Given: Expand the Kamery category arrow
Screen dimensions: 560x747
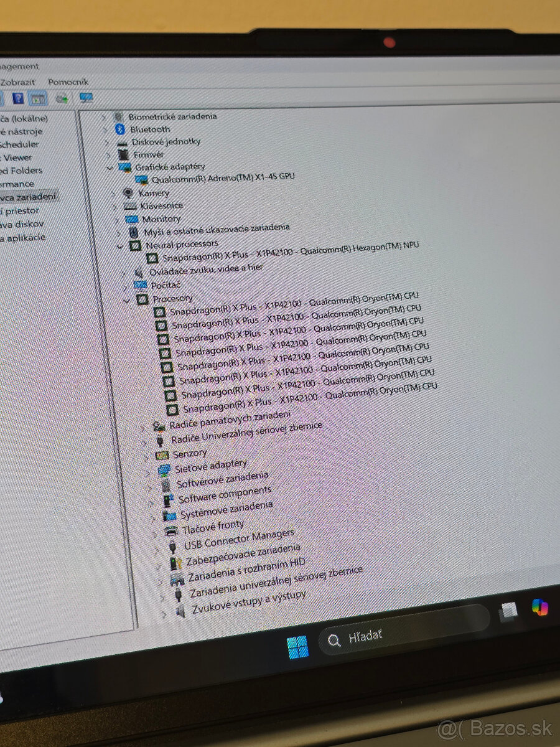Looking at the screenshot, I should [113, 194].
